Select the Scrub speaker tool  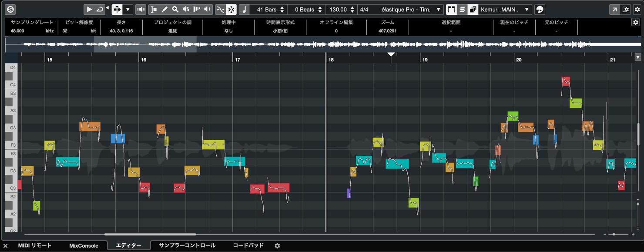[186, 9]
